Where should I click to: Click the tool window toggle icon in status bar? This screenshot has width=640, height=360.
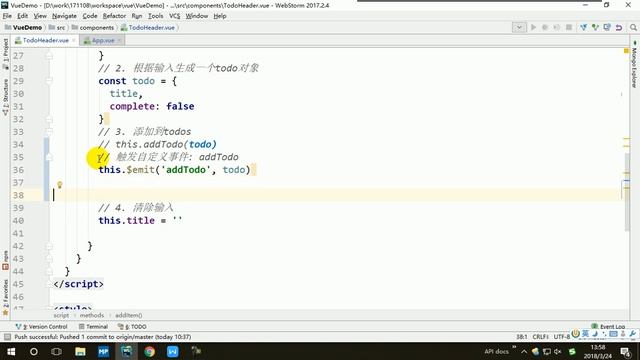tap(7, 337)
